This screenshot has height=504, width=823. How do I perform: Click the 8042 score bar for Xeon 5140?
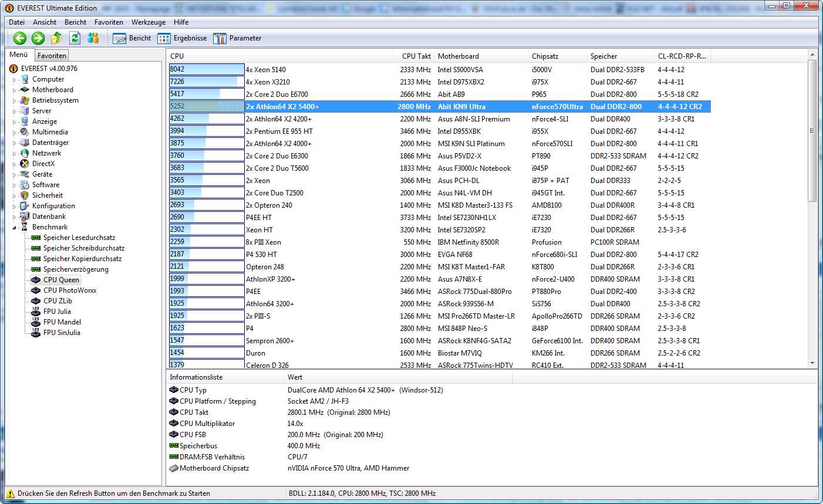207,69
